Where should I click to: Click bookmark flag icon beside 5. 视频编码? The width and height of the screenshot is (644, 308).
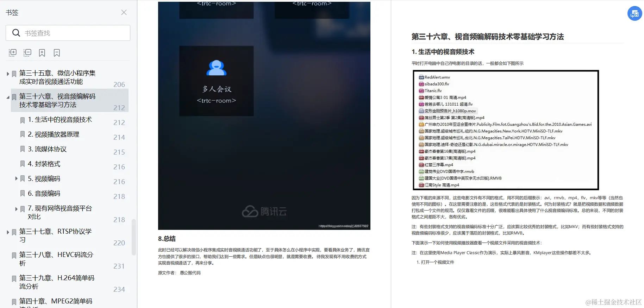click(x=23, y=179)
